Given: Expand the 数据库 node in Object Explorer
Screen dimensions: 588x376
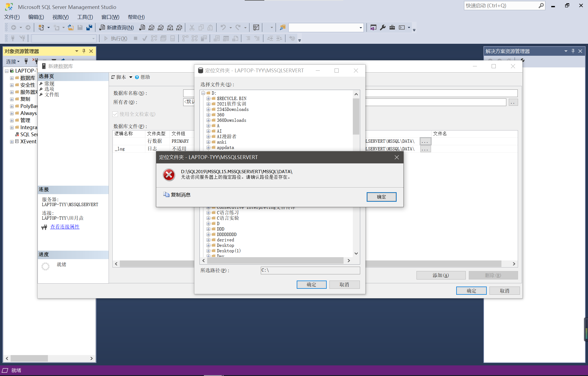Looking at the screenshot, I should pyautogui.click(x=12, y=78).
